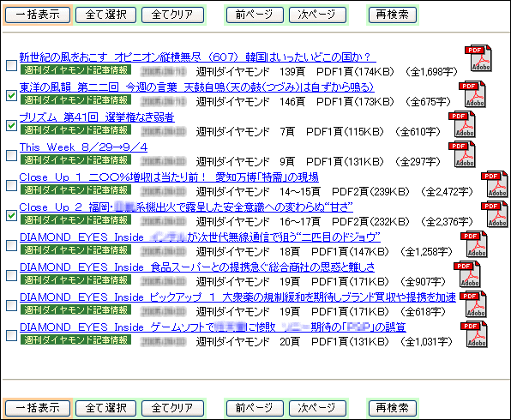Click the text (全2,376字)
Image resolution: width=511 pixels, height=420 pixels.
coord(447,221)
